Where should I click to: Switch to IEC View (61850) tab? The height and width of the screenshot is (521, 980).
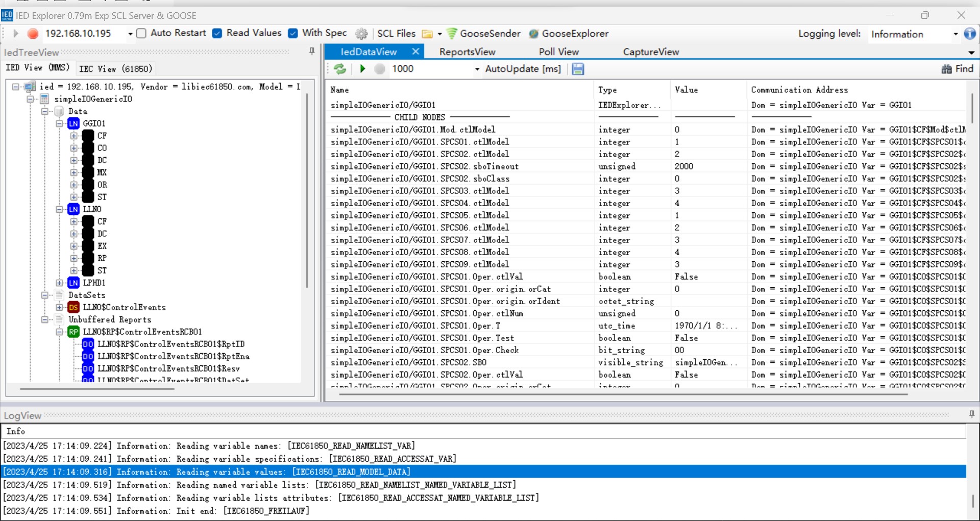click(115, 69)
